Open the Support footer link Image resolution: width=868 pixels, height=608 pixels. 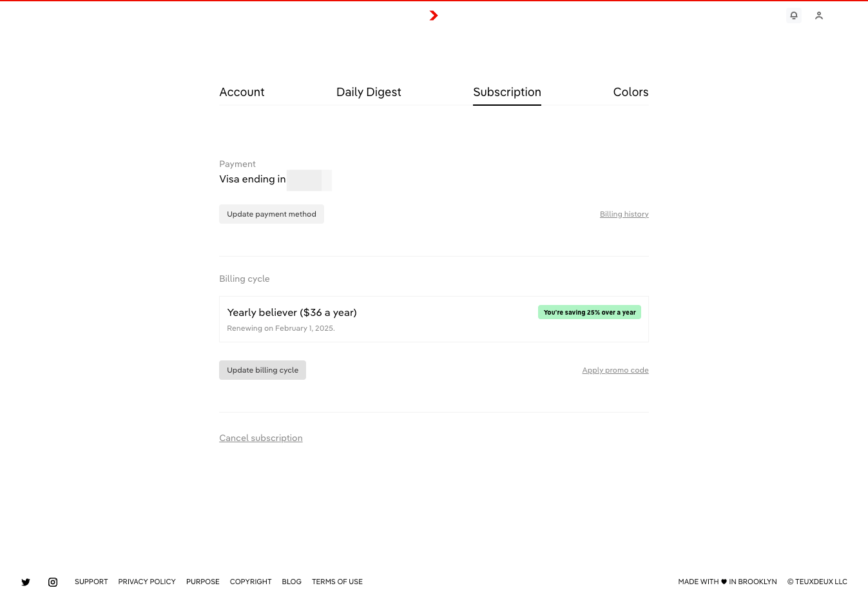(x=92, y=582)
